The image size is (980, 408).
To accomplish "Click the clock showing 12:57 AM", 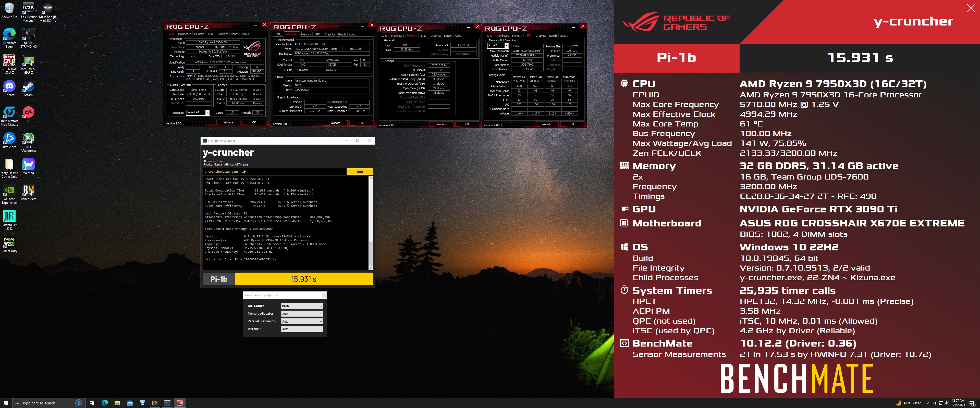I will click(958, 403).
